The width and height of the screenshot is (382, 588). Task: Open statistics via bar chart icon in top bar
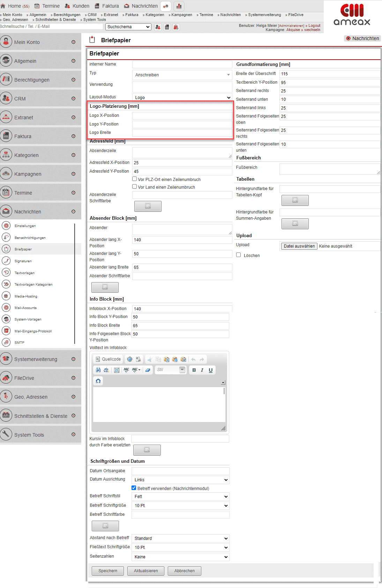click(x=179, y=6)
